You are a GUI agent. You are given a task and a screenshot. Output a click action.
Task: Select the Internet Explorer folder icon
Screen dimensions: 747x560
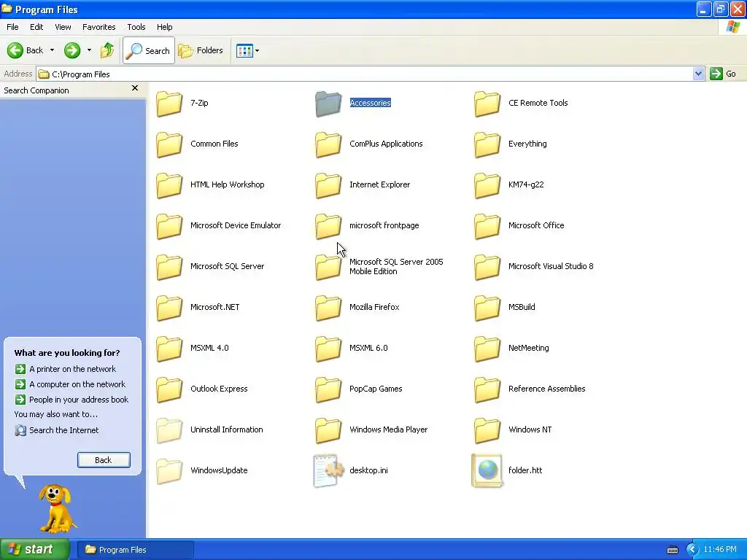click(328, 185)
